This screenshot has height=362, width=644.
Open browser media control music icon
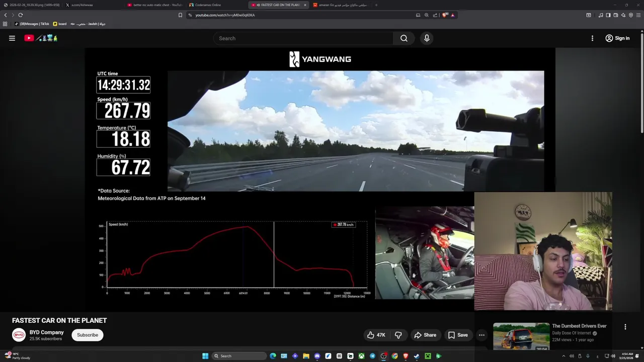[601, 15]
